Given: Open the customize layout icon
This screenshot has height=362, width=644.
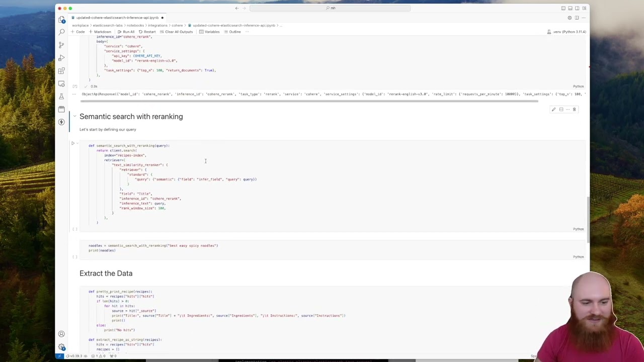Looking at the screenshot, I should (584, 8).
